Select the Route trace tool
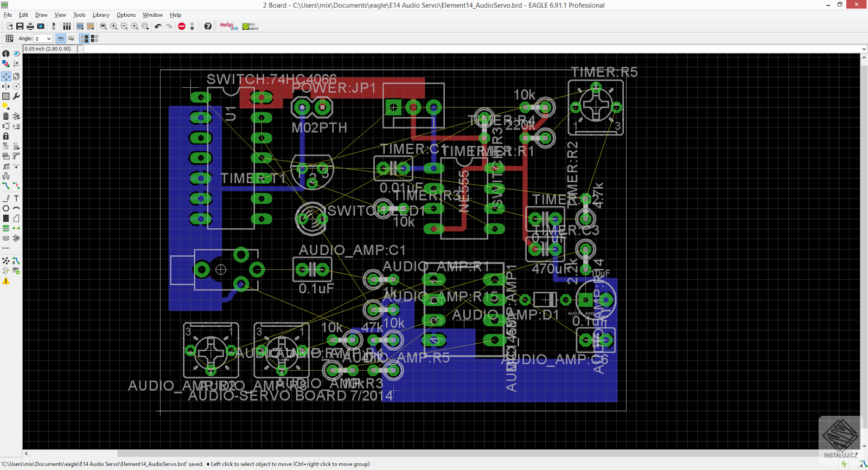Viewport: 868px width, 470px height. click(x=6, y=186)
